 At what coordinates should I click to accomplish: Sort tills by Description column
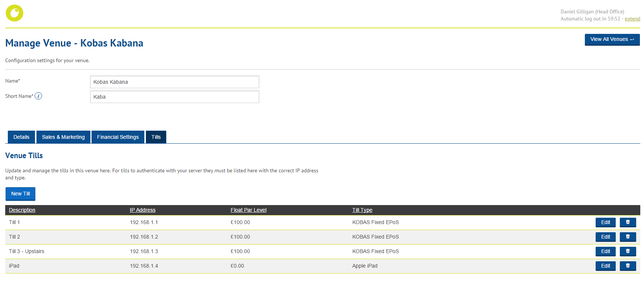(x=22, y=210)
